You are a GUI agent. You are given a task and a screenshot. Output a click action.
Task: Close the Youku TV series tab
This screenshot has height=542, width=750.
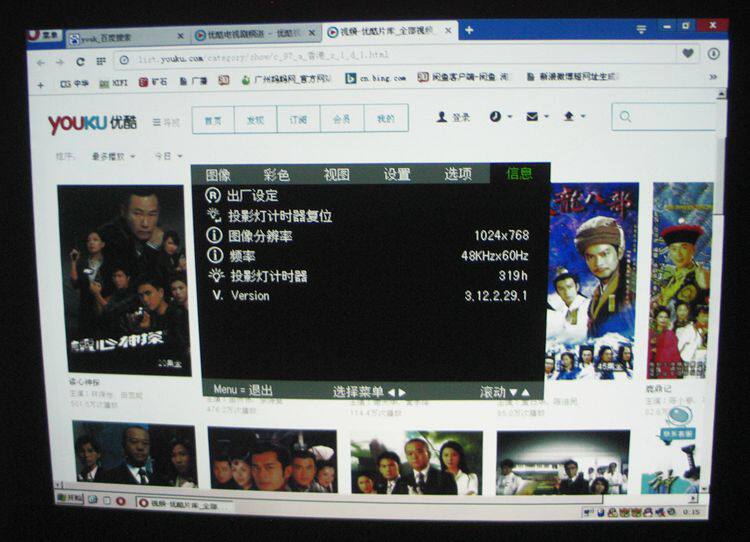(x=312, y=33)
